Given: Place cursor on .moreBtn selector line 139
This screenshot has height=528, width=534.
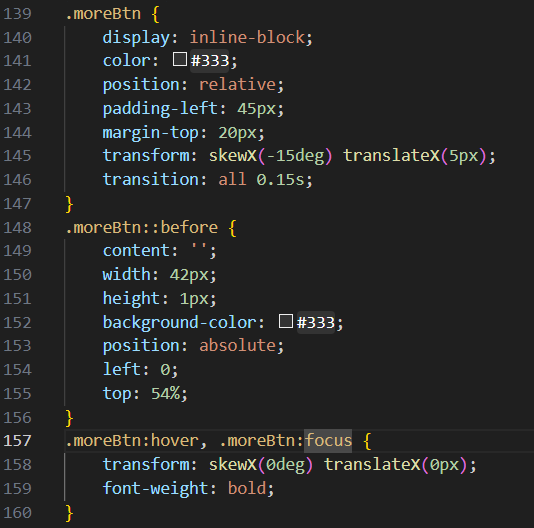Looking at the screenshot, I should coord(103,14).
